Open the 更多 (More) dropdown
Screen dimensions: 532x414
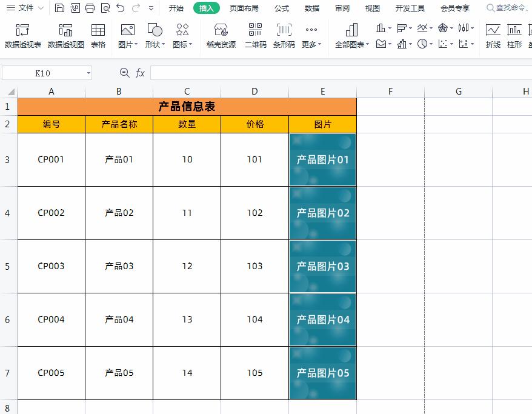click(x=311, y=35)
